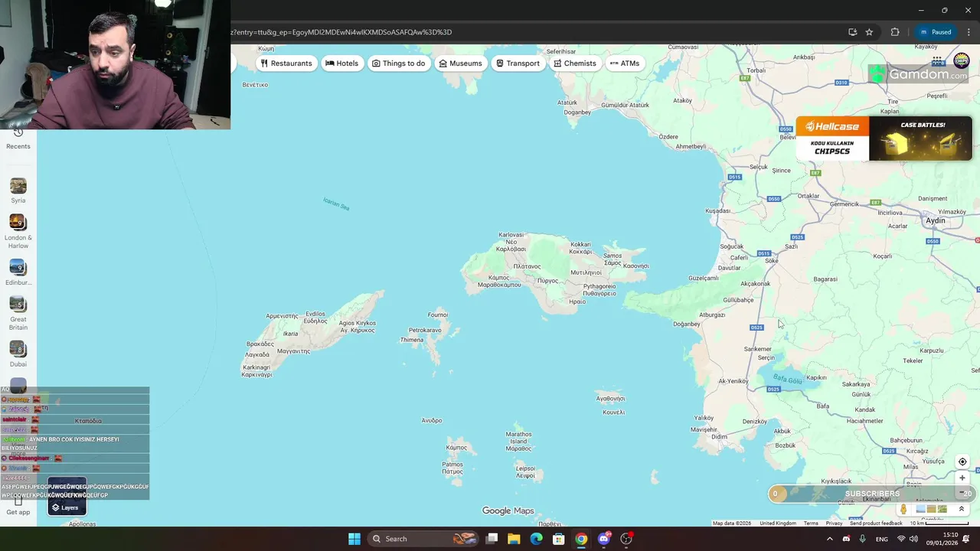980x551 pixels.
Task: Switch to Google Chrome in the taskbar
Action: coord(581,539)
